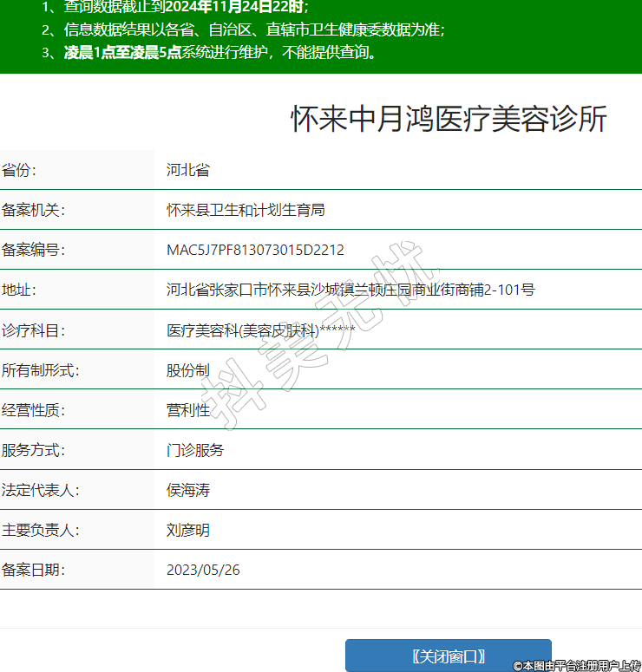Click the province value 河北省
The height and width of the screenshot is (672, 642).
pos(188,170)
